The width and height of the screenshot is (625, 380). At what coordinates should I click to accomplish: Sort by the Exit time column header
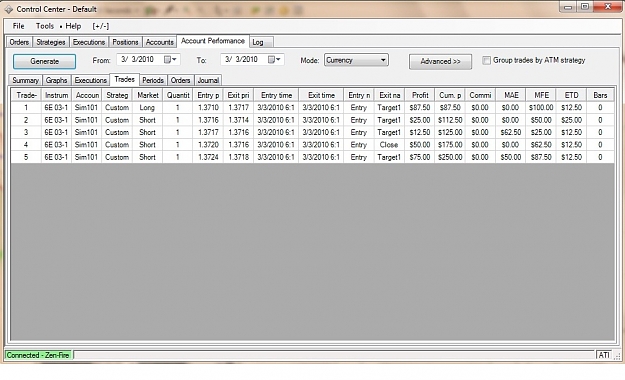pyautogui.click(x=321, y=95)
